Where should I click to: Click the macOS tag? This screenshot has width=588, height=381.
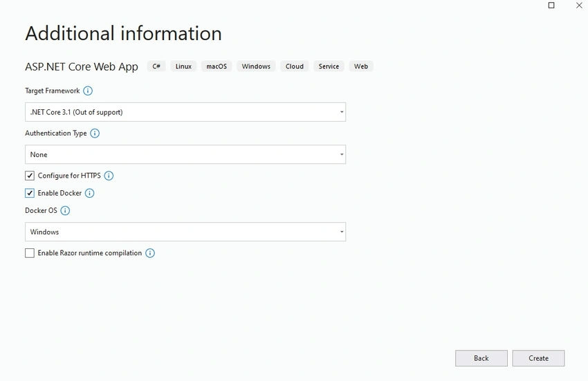217,66
